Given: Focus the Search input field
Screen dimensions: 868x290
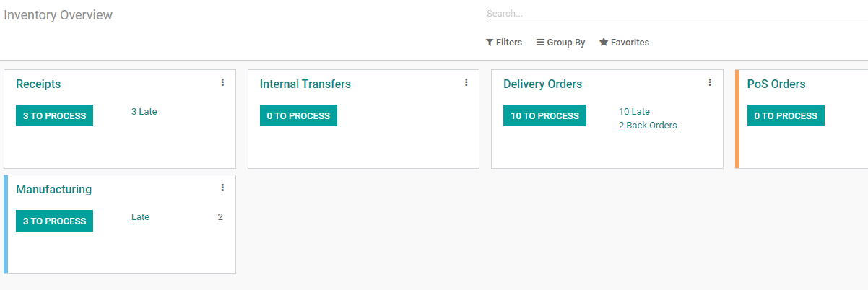Looking at the screenshot, I should click(x=677, y=13).
